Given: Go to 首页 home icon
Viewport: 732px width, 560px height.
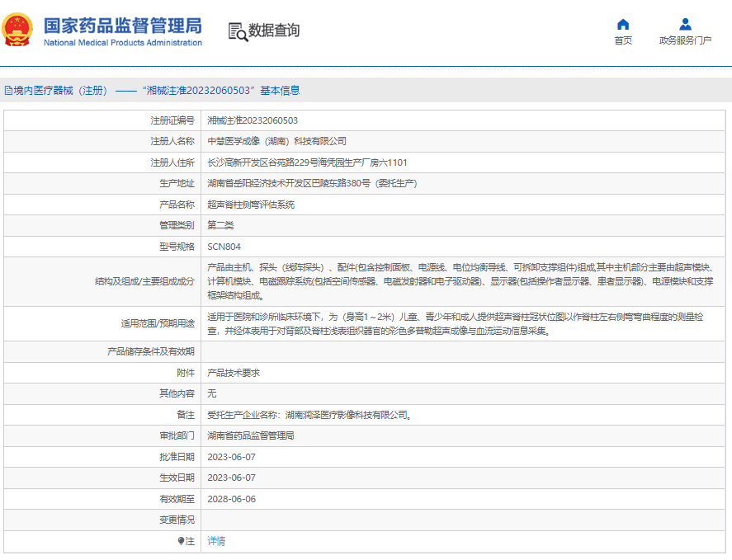Looking at the screenshot, I should click(x=623, y=24).
